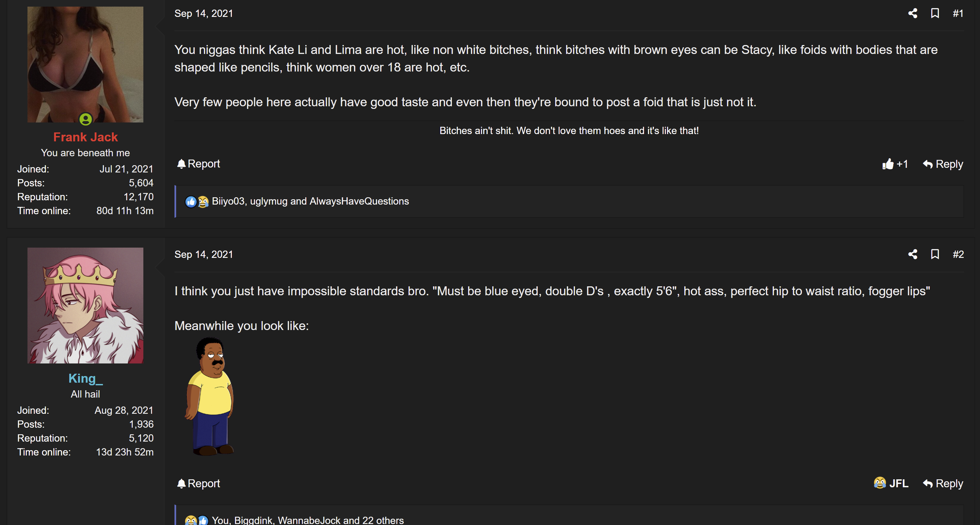View reactions list from Biiyo03, uglymug and AlwaysHaveQuestions
The width and height of the screenshot is (980, 525).
(x=310, y=201)
